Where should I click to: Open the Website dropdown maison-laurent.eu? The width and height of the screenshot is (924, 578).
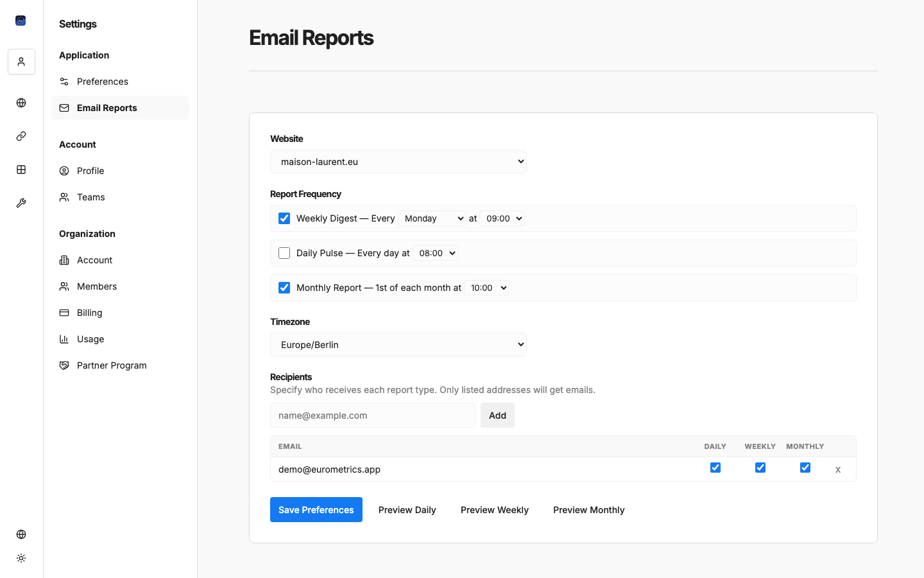[398, 162]
